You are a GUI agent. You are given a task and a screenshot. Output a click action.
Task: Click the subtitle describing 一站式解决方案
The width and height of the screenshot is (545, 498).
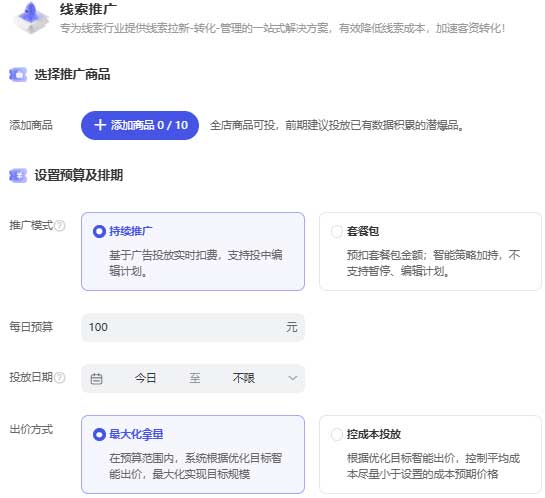pyautogui.click(x=282, y=28)
